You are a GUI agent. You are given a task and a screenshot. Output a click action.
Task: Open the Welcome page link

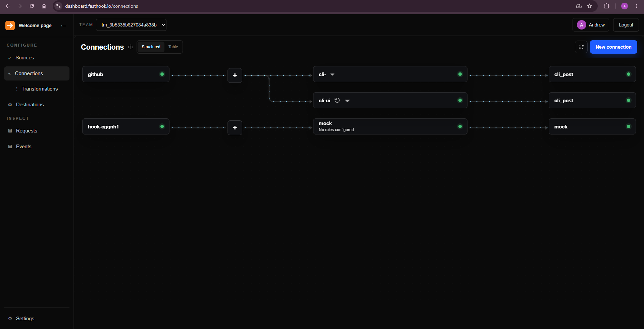35,25
